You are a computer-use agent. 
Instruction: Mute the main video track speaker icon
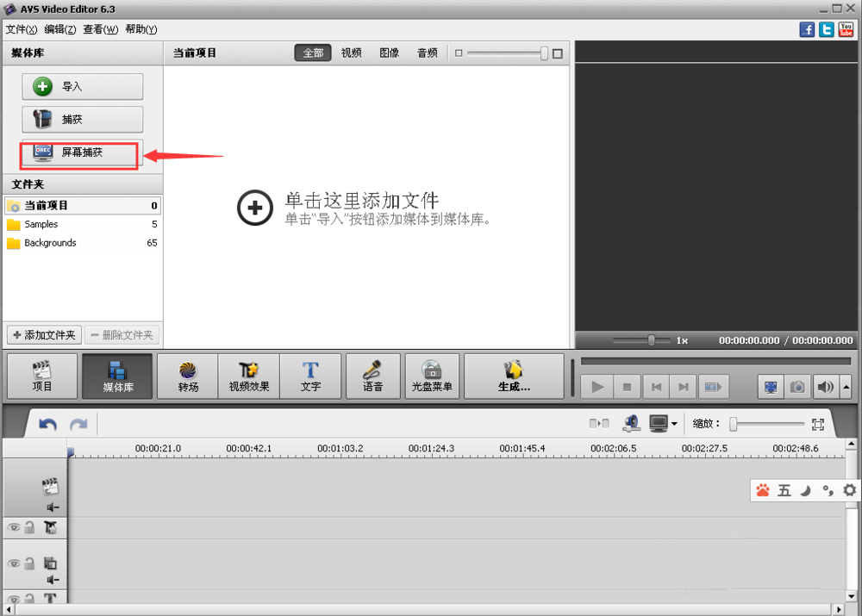(51, 507)
